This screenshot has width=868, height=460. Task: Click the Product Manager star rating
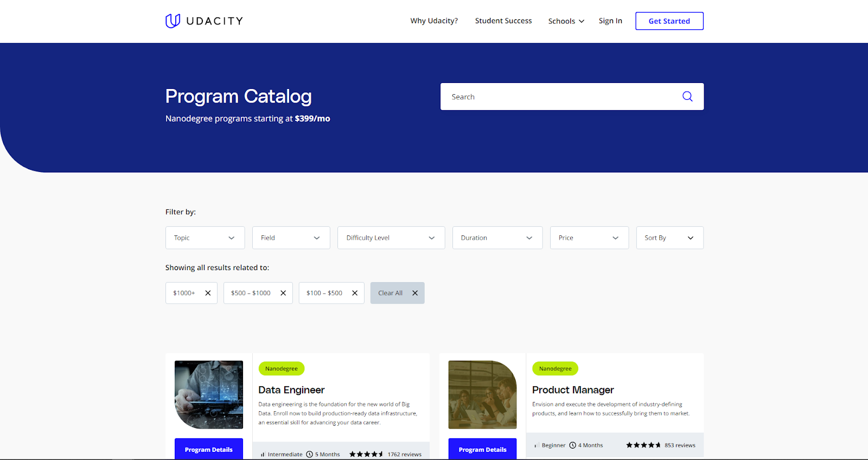tap(643, 445)
